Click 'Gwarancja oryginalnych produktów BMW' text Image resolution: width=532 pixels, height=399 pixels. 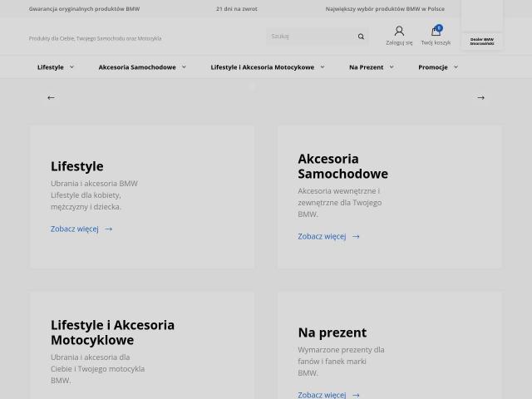[84, 9]
